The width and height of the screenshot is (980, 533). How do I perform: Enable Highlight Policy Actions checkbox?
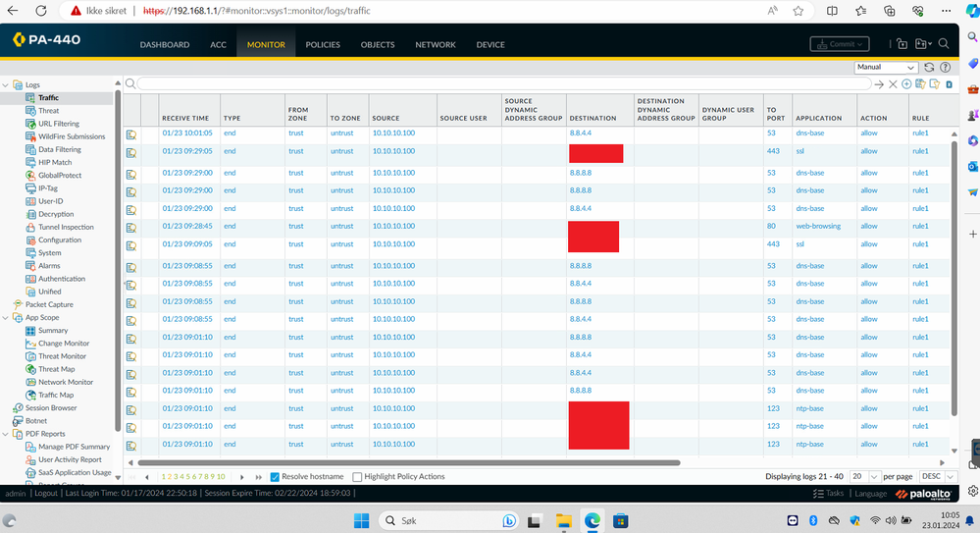click(357, 477)
